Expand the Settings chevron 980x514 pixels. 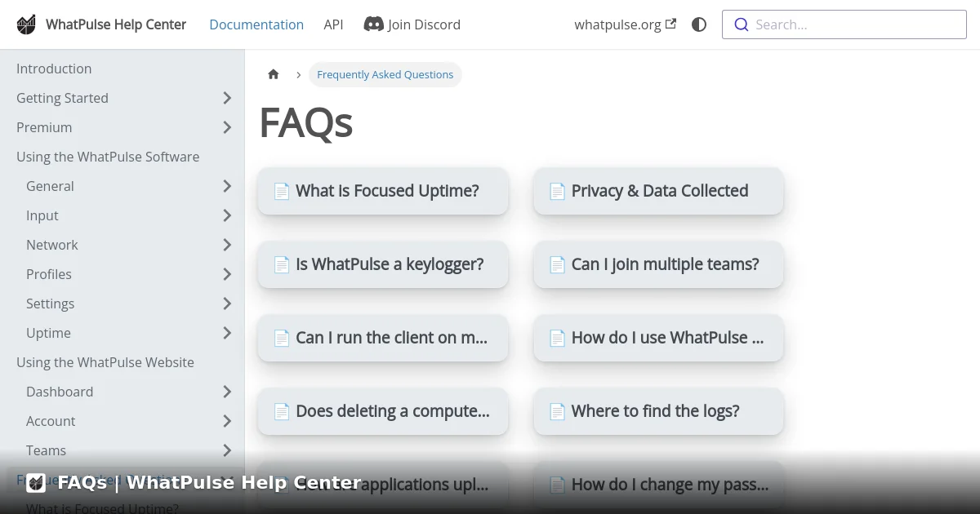tap(227, 304)
